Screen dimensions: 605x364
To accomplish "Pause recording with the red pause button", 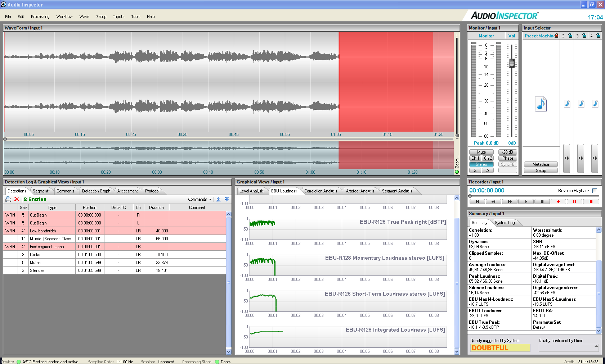I will pos(574,202).
